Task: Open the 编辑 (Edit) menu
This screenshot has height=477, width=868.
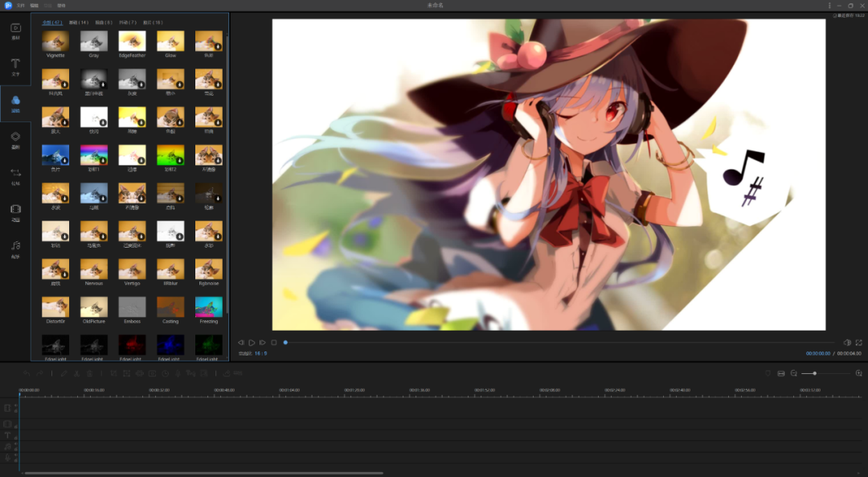Action: (x=34, y=6)
